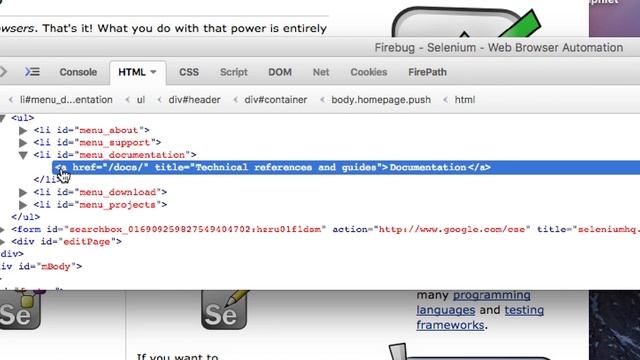The width and height of the screenshot is (640, 360).
Task: Expand the menu_download li node
Action: [23, 192]
